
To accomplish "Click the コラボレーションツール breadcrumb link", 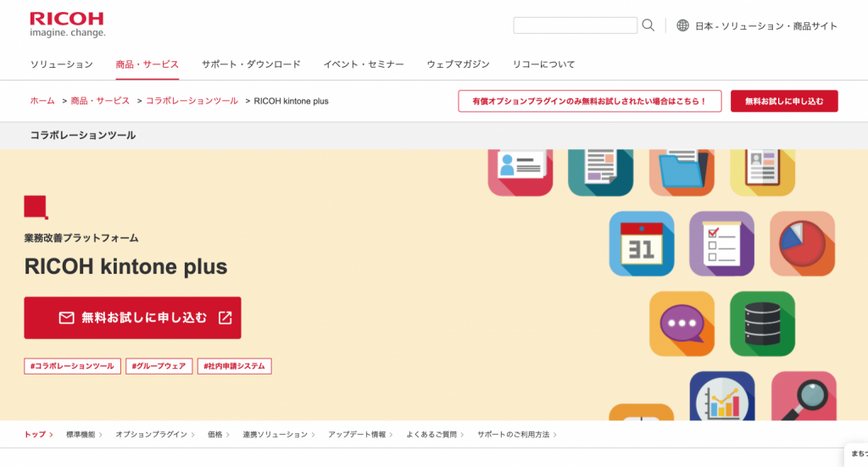I will (192, 101).
